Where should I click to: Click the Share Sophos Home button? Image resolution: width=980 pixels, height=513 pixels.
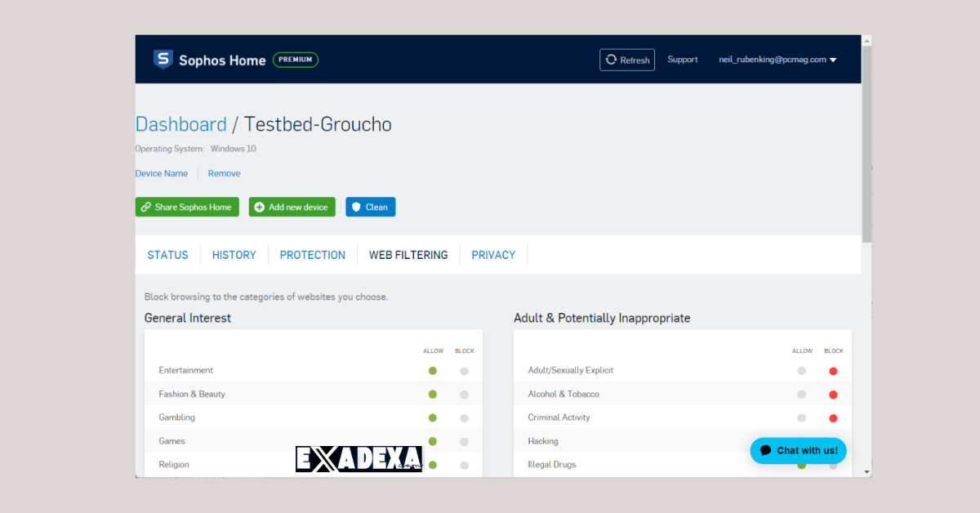[x=187, y=207]
